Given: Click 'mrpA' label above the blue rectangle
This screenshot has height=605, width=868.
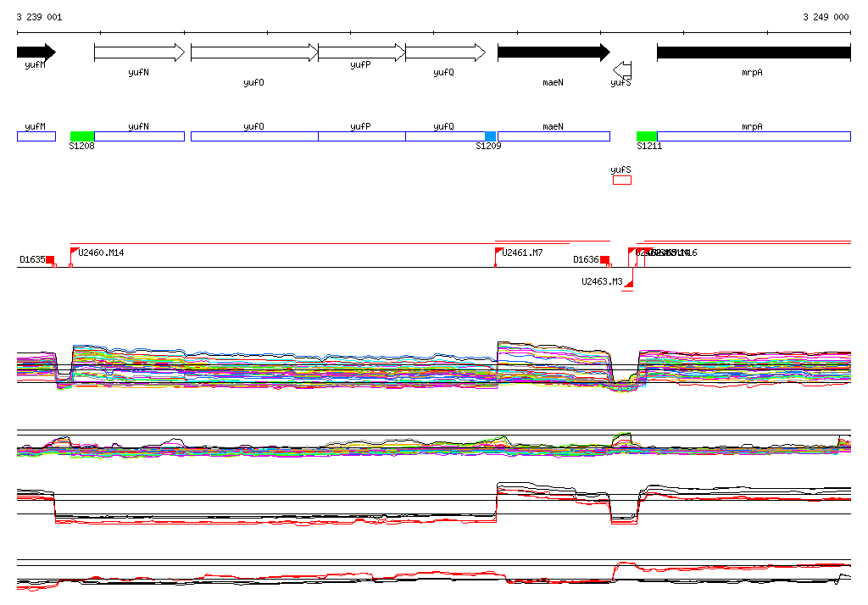Looking at the screenshot, I should click(753, 127).
